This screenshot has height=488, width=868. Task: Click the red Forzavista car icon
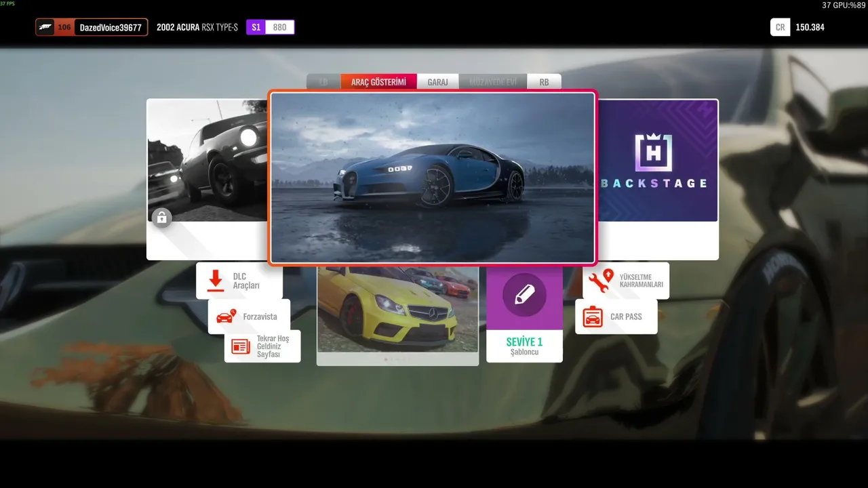coord(226,317)
